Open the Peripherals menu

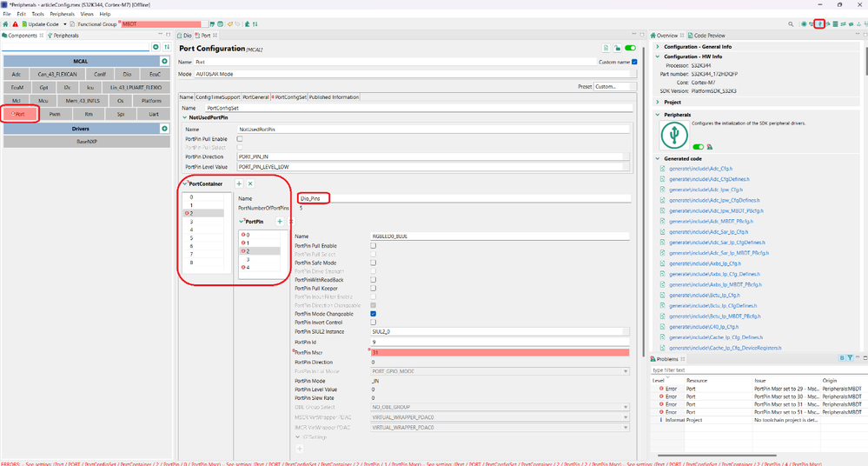(62, 14)
